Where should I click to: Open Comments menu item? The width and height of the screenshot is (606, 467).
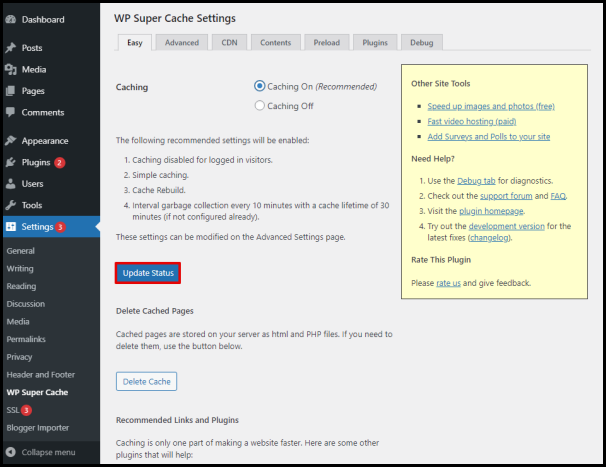click(x=43, y=112)
